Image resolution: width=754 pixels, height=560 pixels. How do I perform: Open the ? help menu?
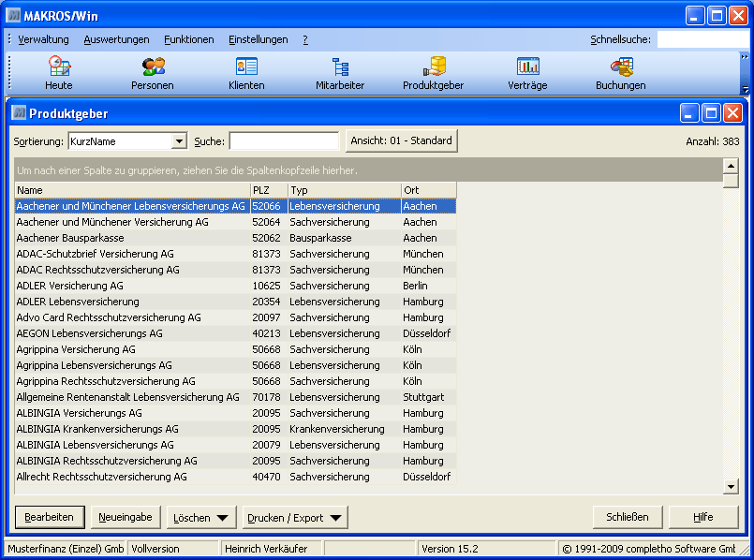[305, 39]
